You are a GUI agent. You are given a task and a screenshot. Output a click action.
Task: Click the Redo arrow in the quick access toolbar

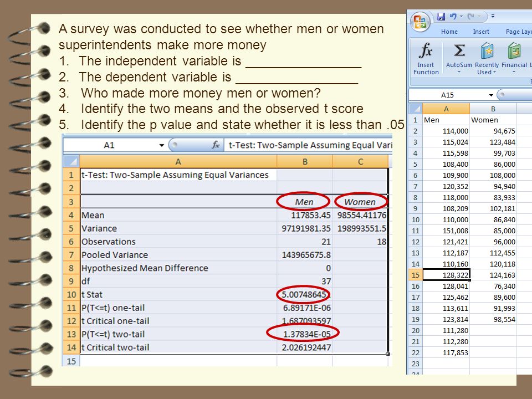click(x=470, y=16)
